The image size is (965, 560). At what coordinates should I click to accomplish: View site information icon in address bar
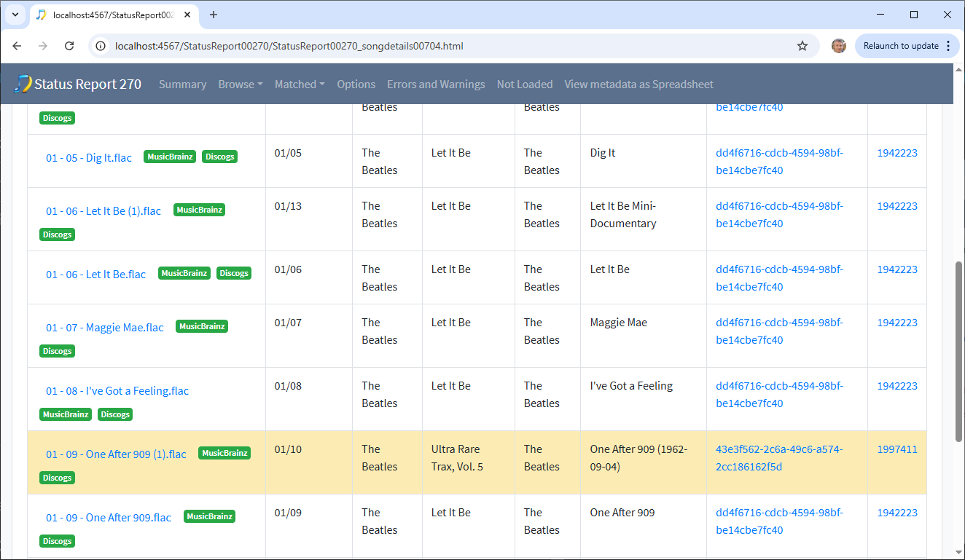click(101, 46)
